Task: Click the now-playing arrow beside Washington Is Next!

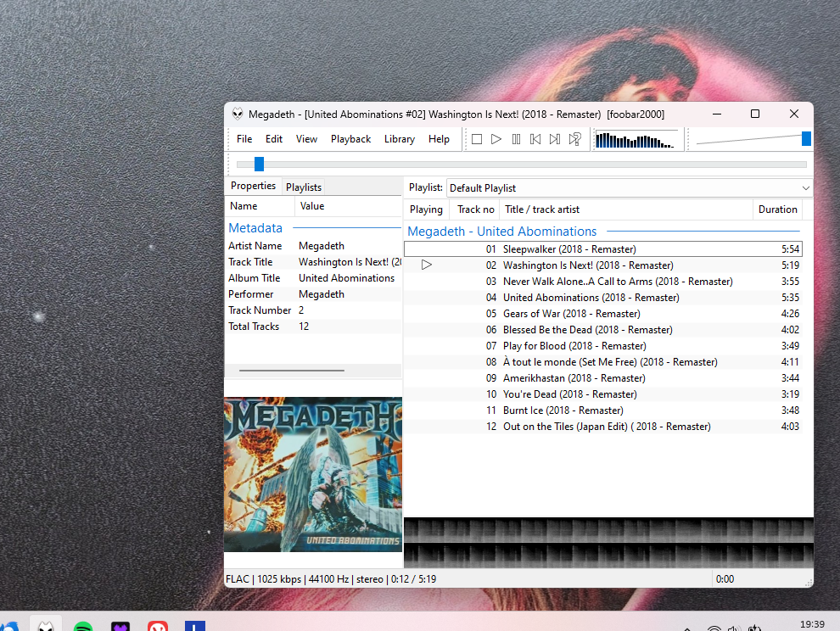Action: [427, 265]
